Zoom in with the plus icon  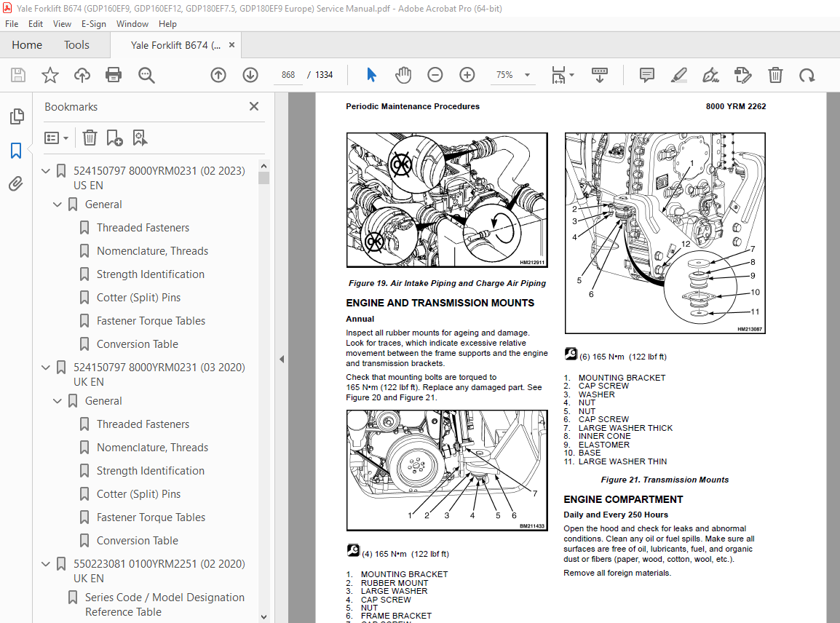point(467,75)
